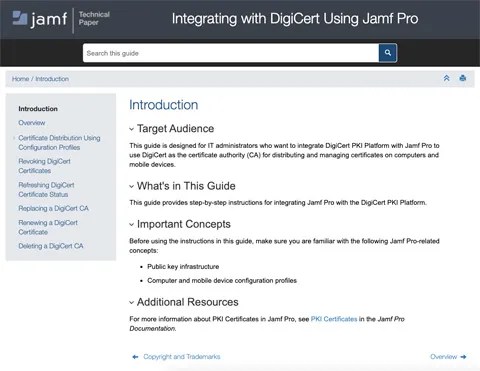
Task: Go to previous page Copyright and Trademarks
Action: click(x=182, y=357)
